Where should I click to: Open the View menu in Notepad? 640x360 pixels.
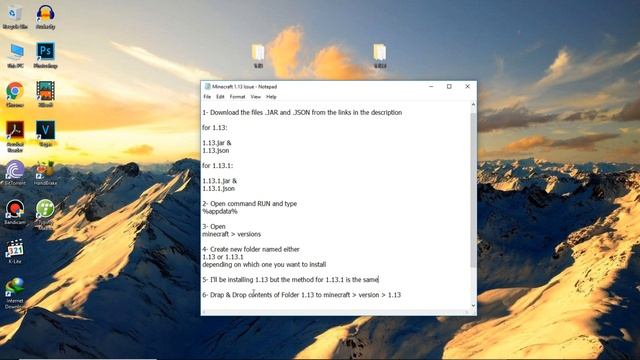(x=256, y=97)
